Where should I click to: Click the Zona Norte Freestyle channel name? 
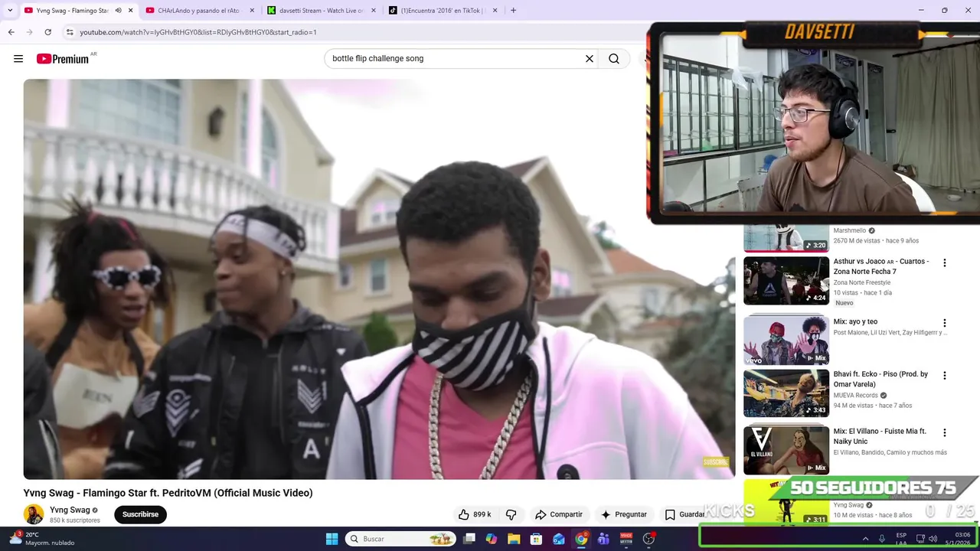point(862,282)
